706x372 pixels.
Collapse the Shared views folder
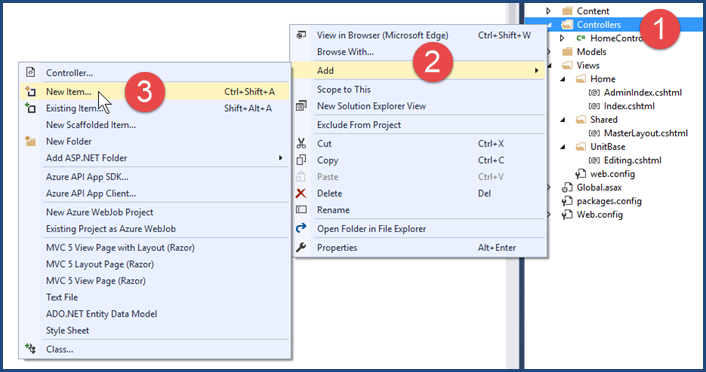click(563, 120)
